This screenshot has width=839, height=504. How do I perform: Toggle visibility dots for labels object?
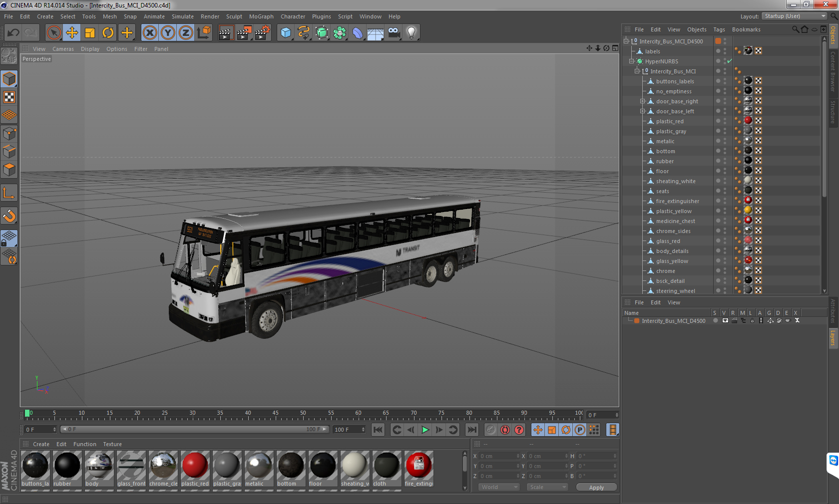[725, 51]
